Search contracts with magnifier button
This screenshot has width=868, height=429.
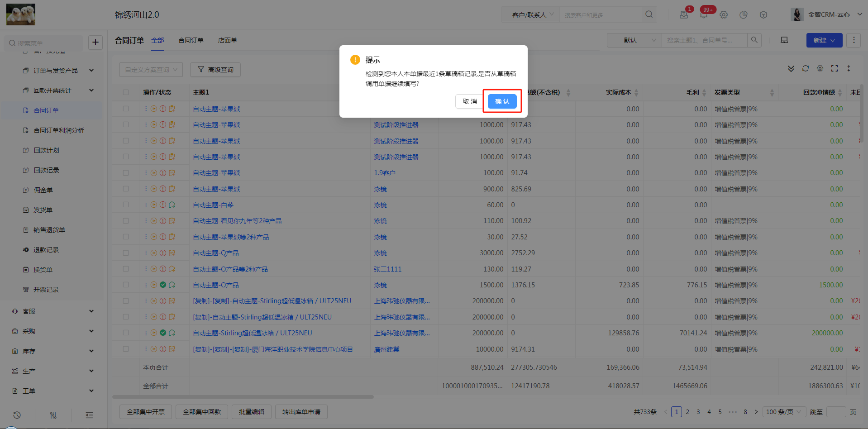coord(754,40)
